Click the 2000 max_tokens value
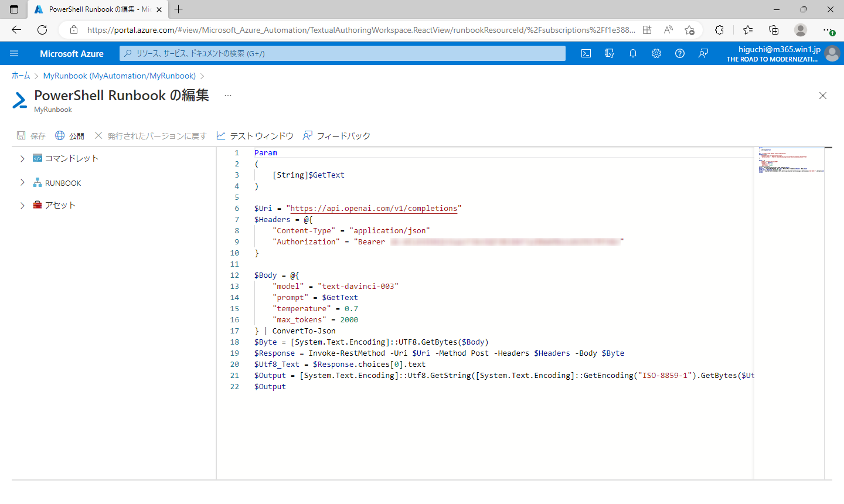 (x=349, y=320)
